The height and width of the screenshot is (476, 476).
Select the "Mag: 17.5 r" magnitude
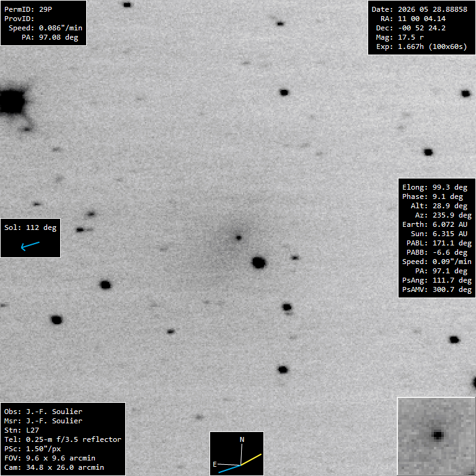[x=400, y=37]
